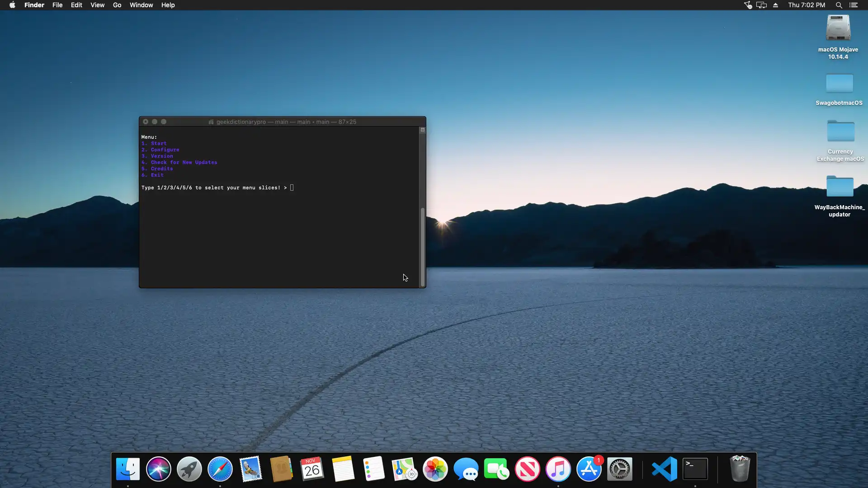The image size is (868, 488).
Task: Click the Finder menu bar item
Action: [x=34, y=5]
